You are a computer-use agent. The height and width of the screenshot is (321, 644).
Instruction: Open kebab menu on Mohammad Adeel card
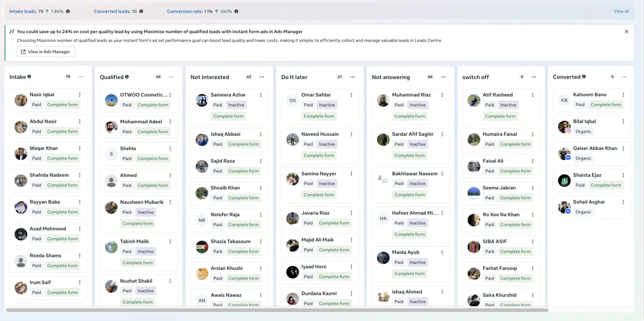pos(170,122)
